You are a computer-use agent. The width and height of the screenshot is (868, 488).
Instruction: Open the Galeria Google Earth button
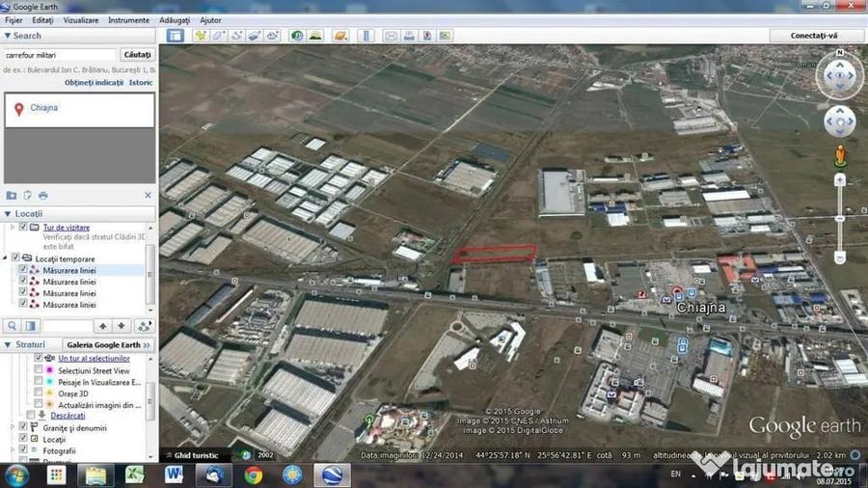coord(108,344)
